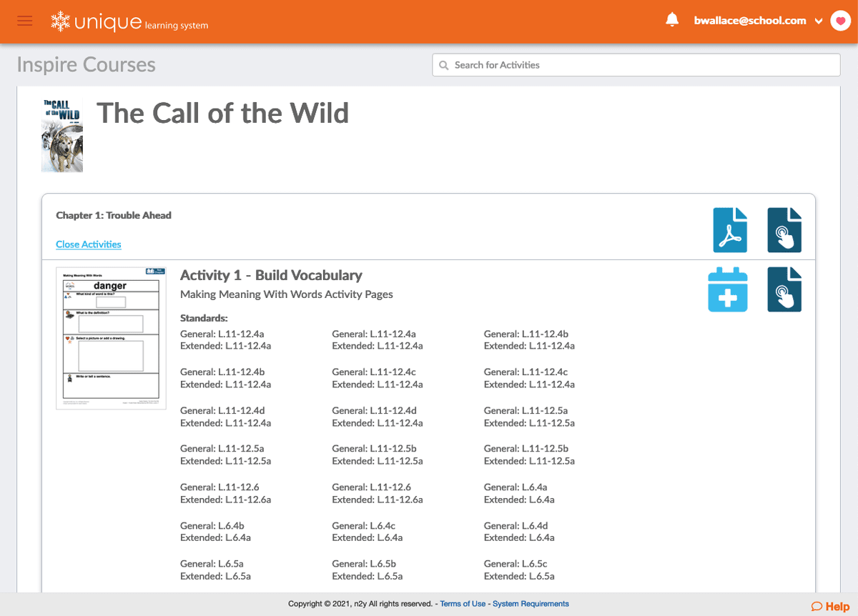The height and width of the screenshot is (616, 858).
Task: Open the System Requirements link
Action: (531, 604)
